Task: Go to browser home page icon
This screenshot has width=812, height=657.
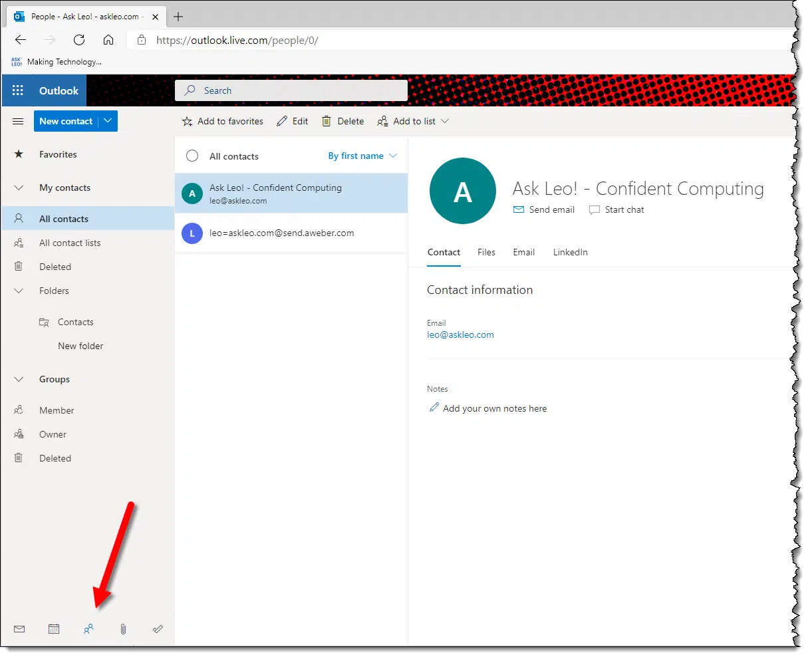Action: tap(108, 40)
